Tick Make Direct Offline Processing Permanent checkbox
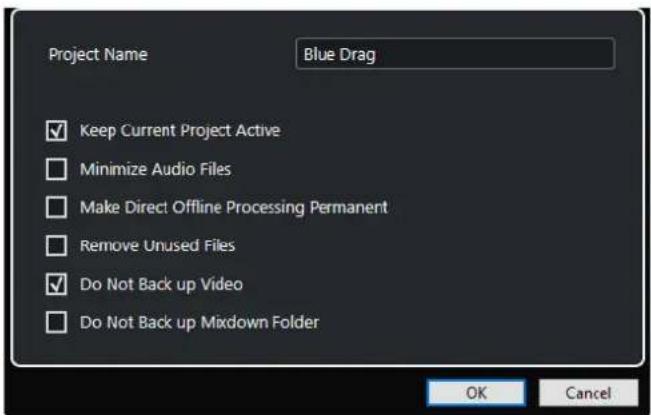The image size is (651, 415). tap(56, 207)
